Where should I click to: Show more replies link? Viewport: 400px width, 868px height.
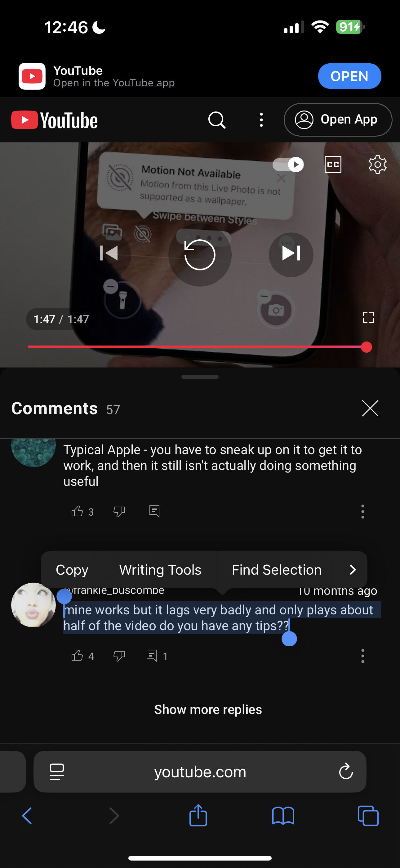208,710
